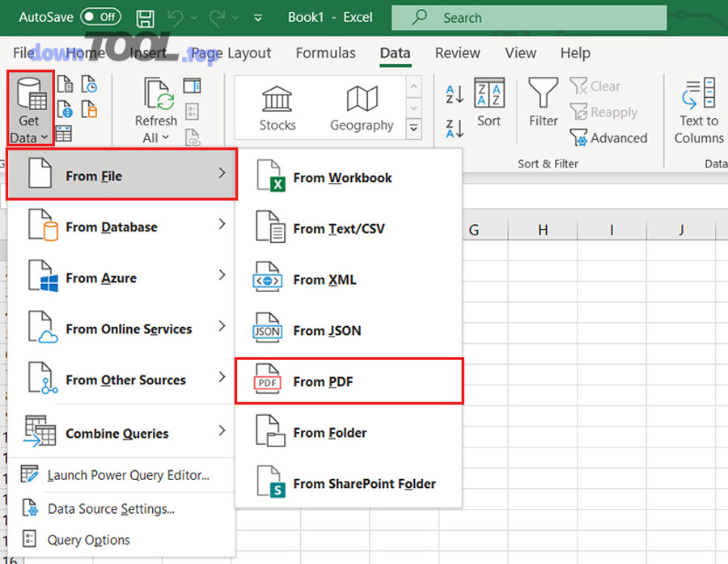Switch to the Formulas tab

point(325,53)
